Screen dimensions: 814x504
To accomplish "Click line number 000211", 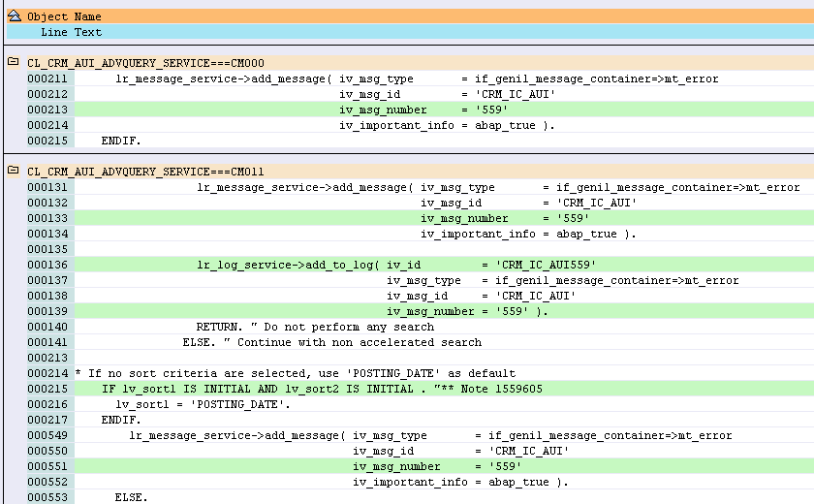I will coord(47,79).
